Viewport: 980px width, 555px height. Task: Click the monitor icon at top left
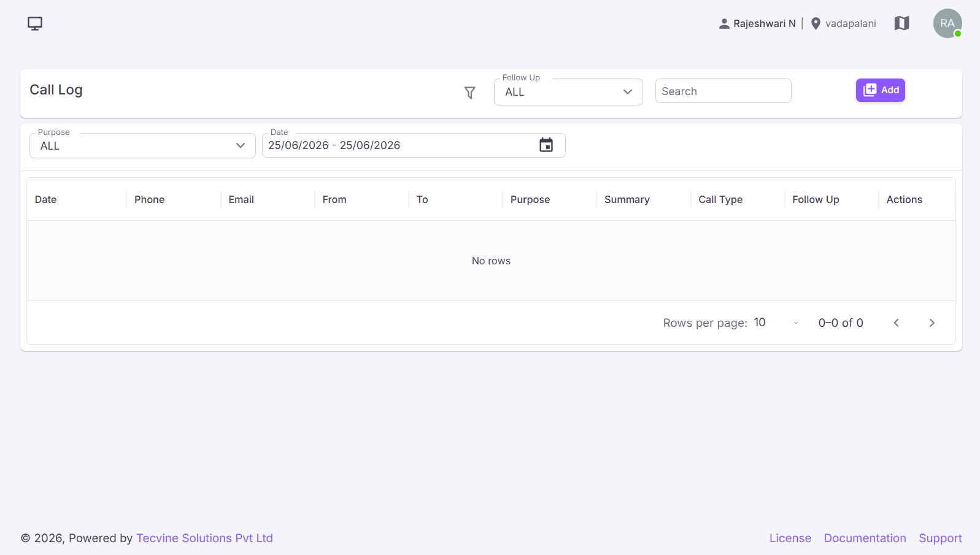coord(35,23)
